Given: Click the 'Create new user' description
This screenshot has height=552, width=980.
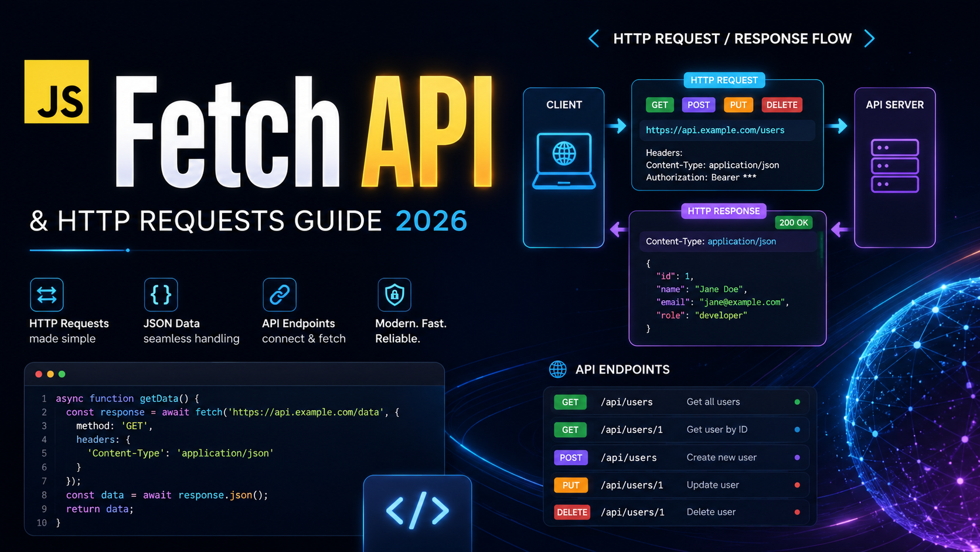Looking at the screenshot, I should (x=722, y=458).
